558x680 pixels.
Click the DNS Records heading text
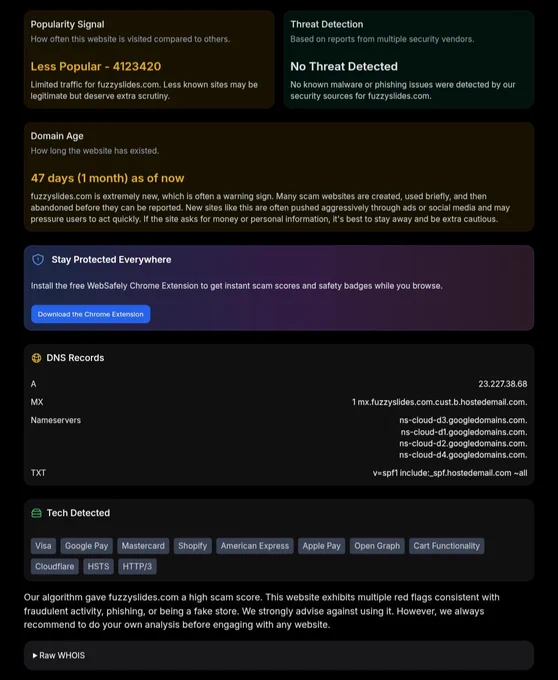point(75,358)
